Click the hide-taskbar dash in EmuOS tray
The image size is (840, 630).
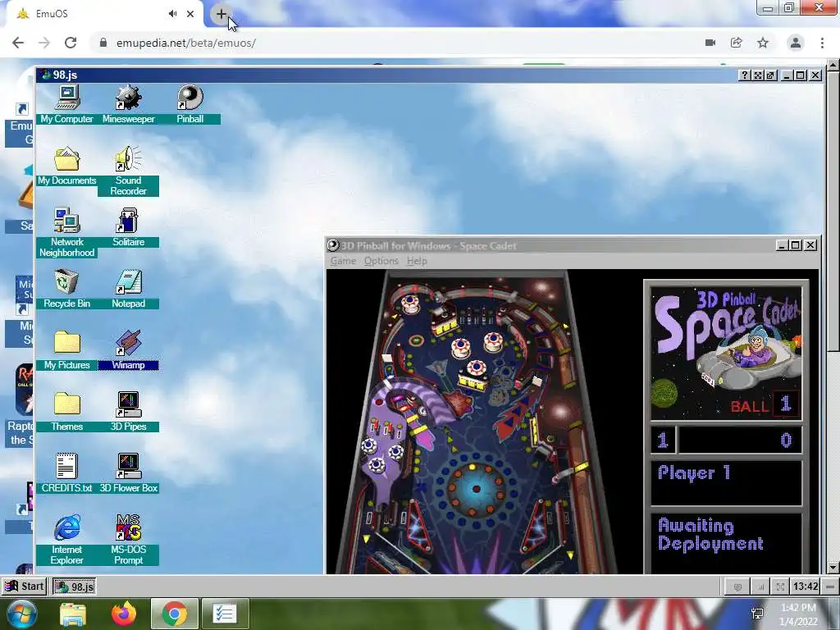830,587
